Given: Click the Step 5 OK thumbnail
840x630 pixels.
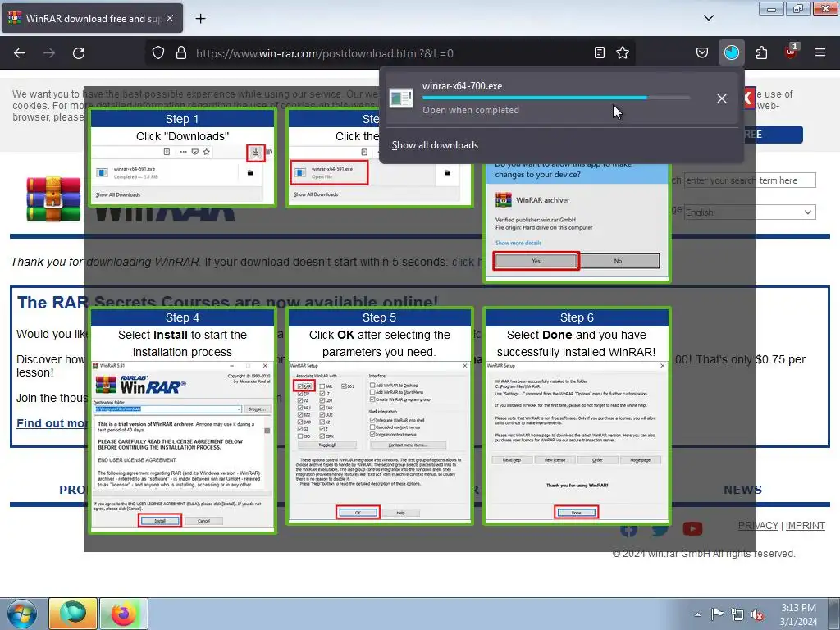Looking at the screenshot, I should point(379,416).
